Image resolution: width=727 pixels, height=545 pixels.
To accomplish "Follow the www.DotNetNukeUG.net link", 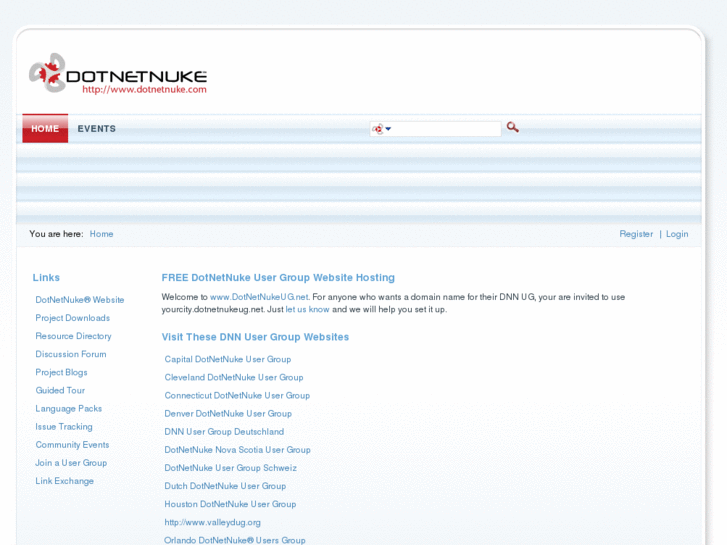I will (x=259, y=297).
